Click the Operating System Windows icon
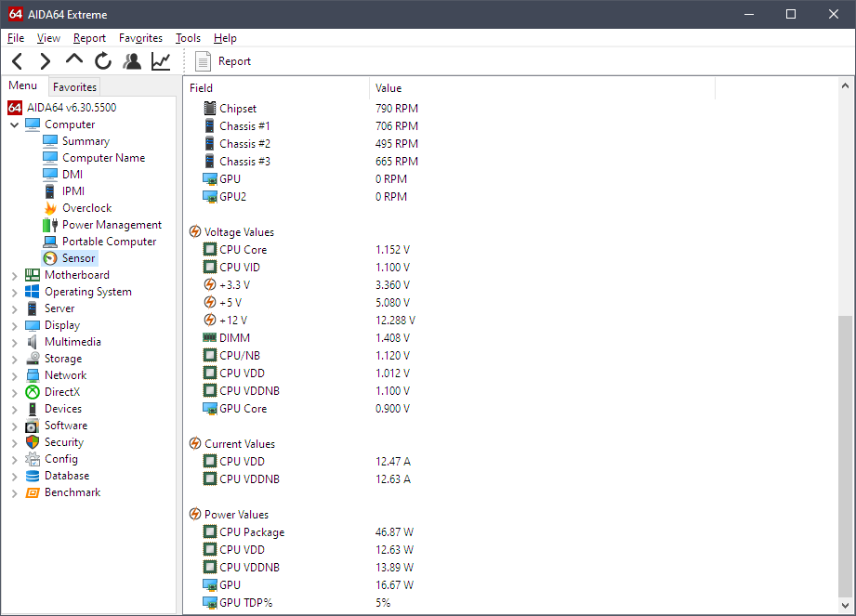This screenshot has height=616, width=856. [x=33, y=292]
